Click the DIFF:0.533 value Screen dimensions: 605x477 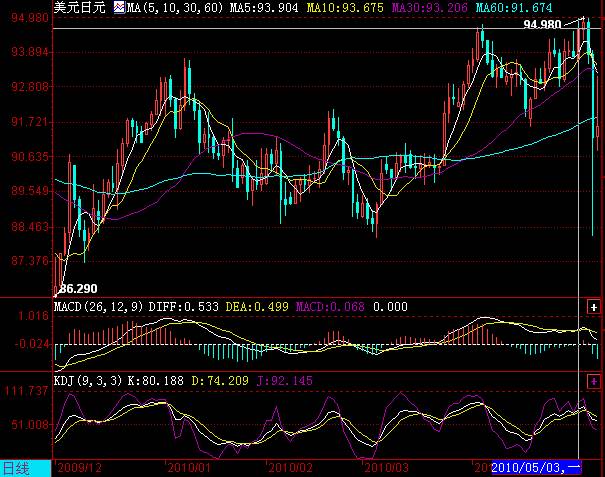click(184, 307)
